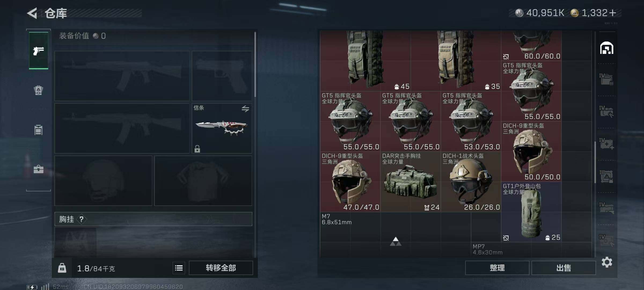The image size is (644, 290).
Task: Select the main stash home icon
Action: [607, 48]
